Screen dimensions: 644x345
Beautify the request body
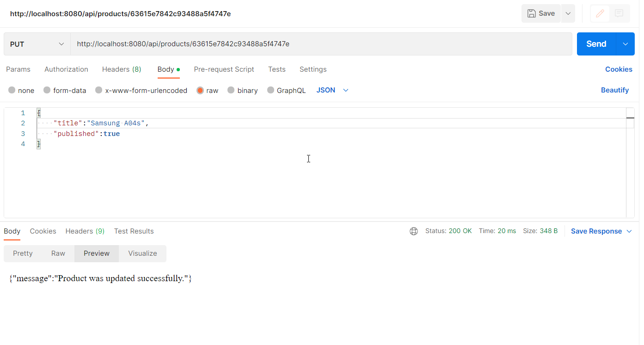coord(614,90)
